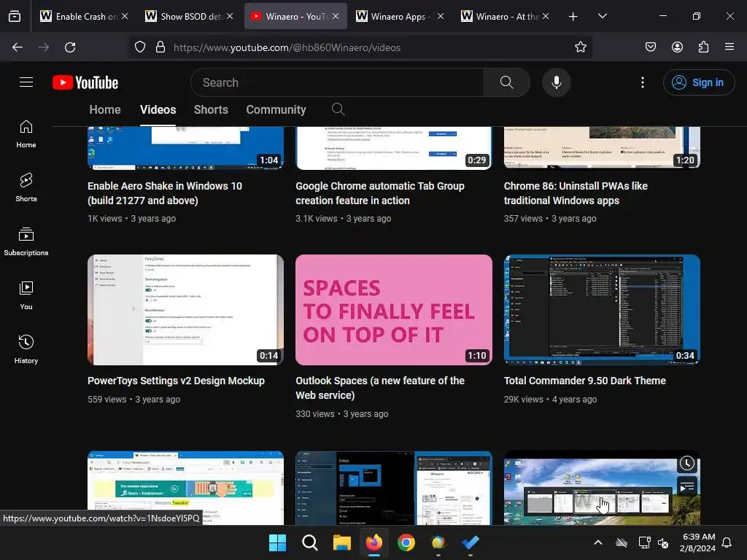Go back with the browser back arrow
The height and width of the screenshot is (560, 747).
click(x=18, y=47)
